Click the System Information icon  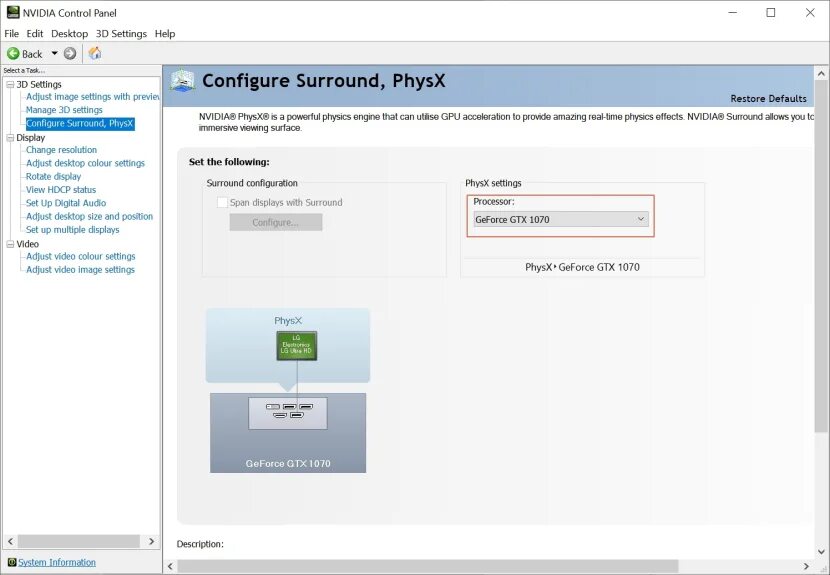click(12, 562)
